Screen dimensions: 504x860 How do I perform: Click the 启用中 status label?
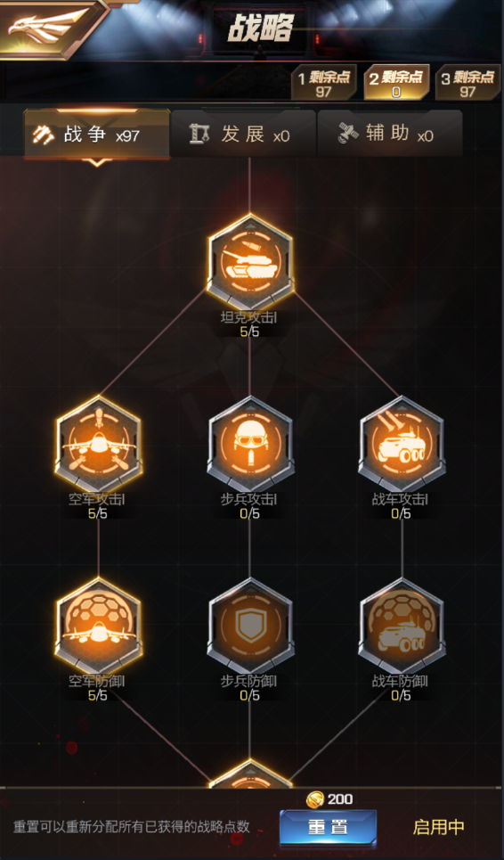439,827
